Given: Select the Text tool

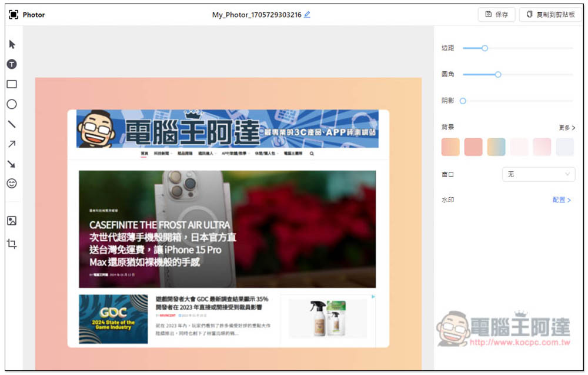Looking at the screenshot, I should 12,64.
